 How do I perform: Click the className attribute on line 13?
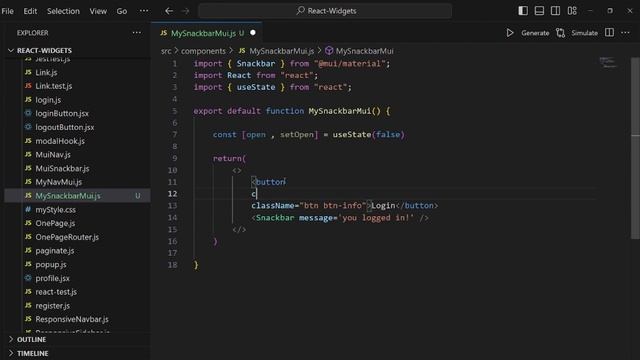[272, 206]
